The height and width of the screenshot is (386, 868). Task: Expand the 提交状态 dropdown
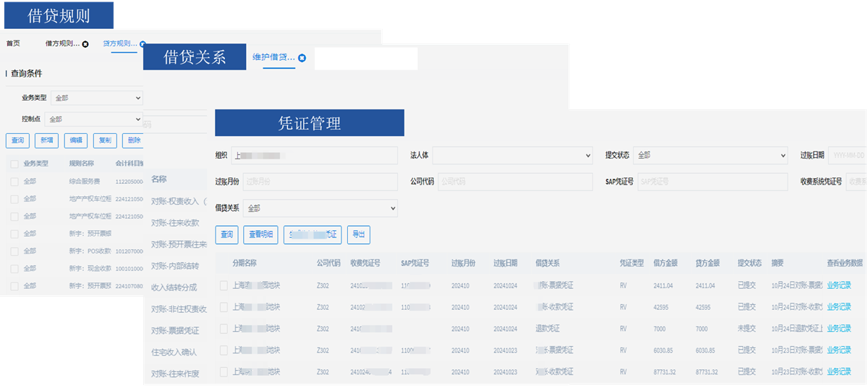coord(710,156)
